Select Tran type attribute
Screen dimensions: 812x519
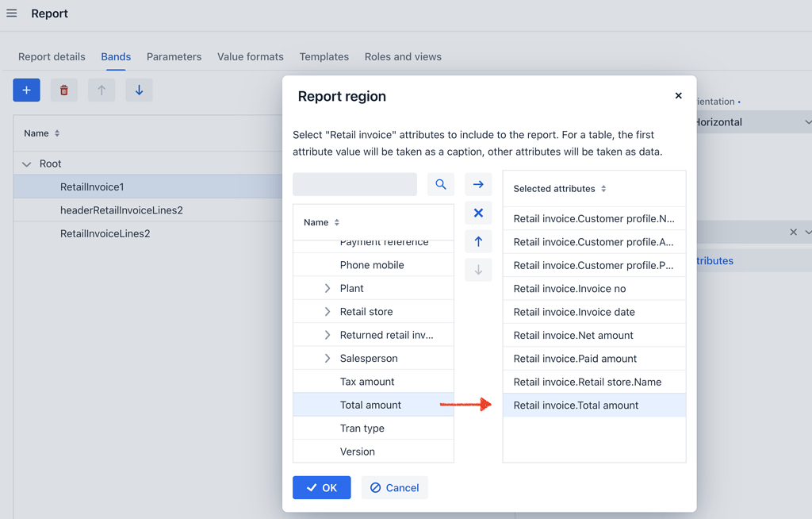(x=373, y=429)
